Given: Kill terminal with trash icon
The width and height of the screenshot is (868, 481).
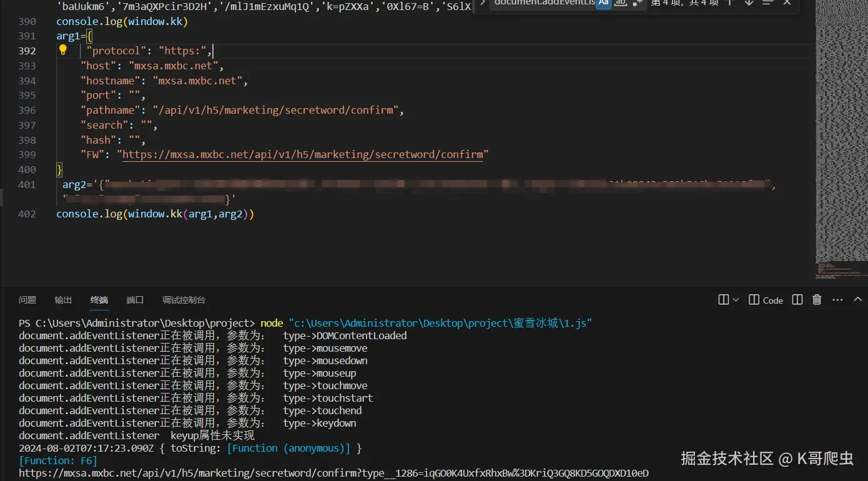Looking at the screenshot, I should point(817,300).
